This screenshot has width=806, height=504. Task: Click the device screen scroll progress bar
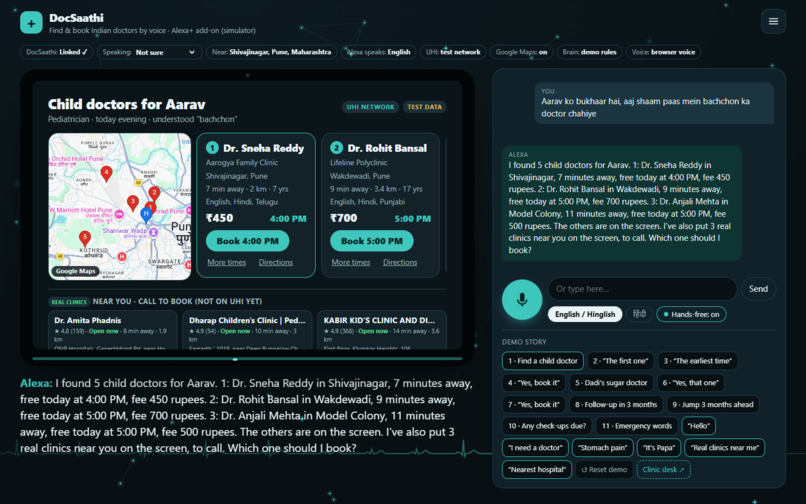click(247, 359)
